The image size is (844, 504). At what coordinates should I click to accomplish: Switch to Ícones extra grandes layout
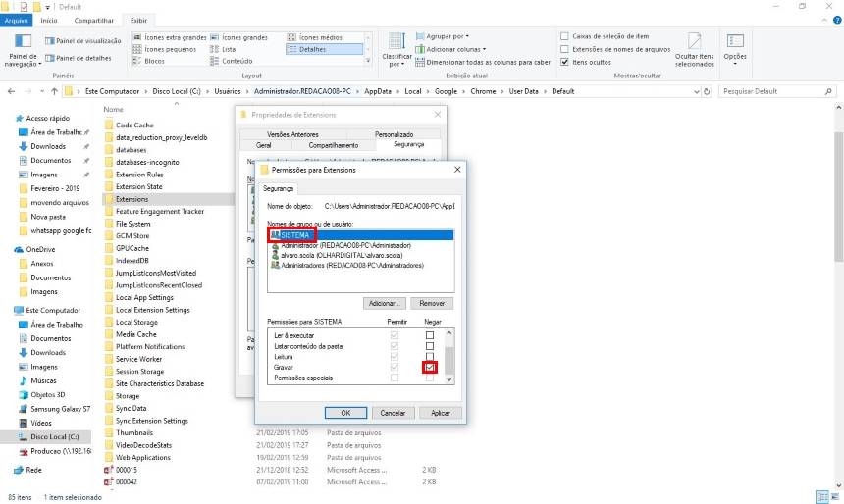170,37
